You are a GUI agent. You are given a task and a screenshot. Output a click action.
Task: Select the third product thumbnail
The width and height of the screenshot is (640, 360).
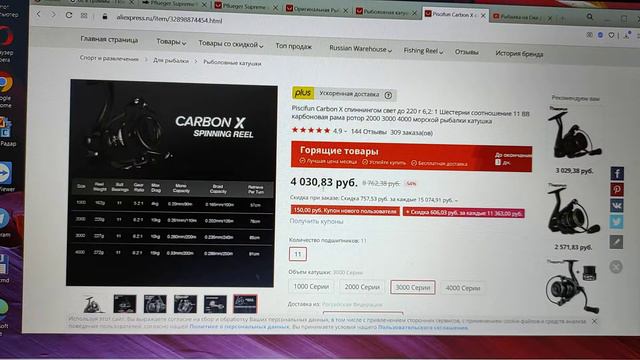pos(155,304)
